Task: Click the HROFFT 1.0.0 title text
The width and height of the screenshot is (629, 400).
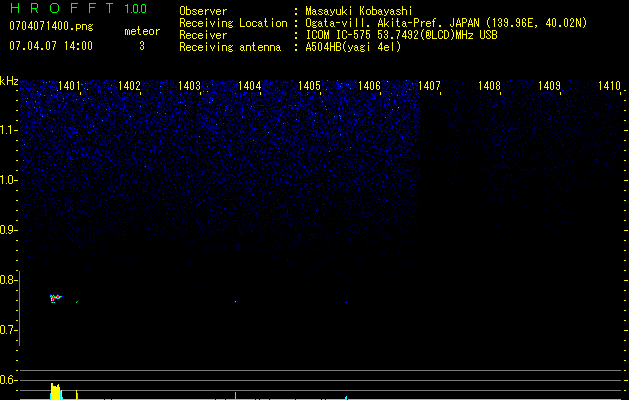Action: (78, 8)
